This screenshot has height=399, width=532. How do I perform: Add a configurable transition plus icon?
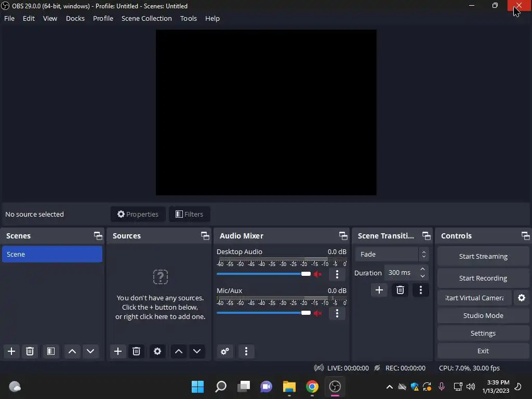point(379,290)
